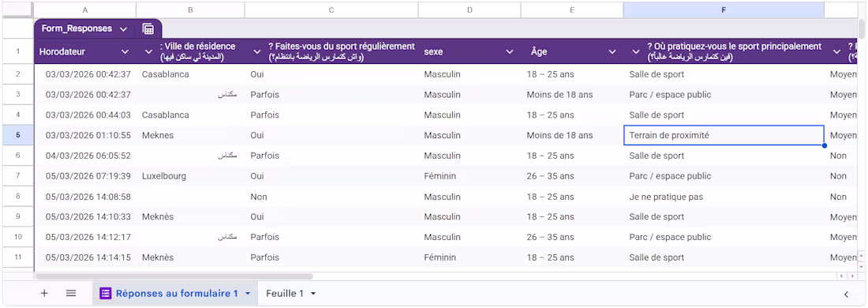Select column F header
868x308 pixels.
(724, 10)
